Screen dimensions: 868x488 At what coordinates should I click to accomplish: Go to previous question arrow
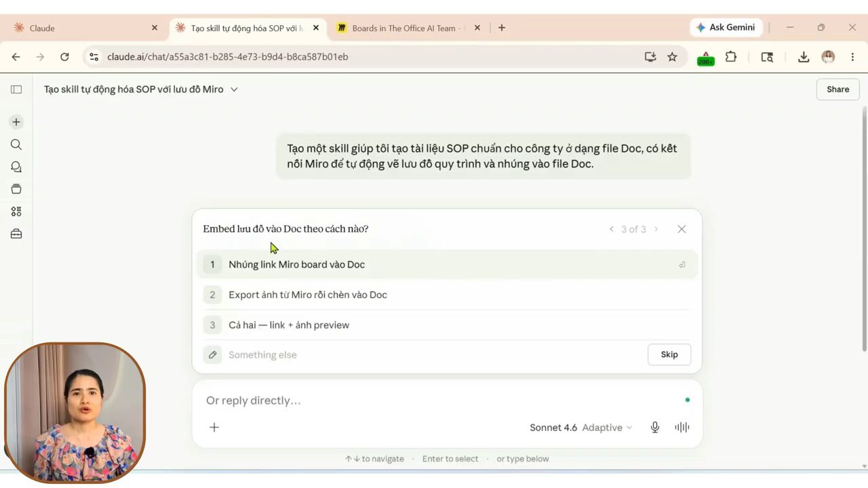click(612, 229)
